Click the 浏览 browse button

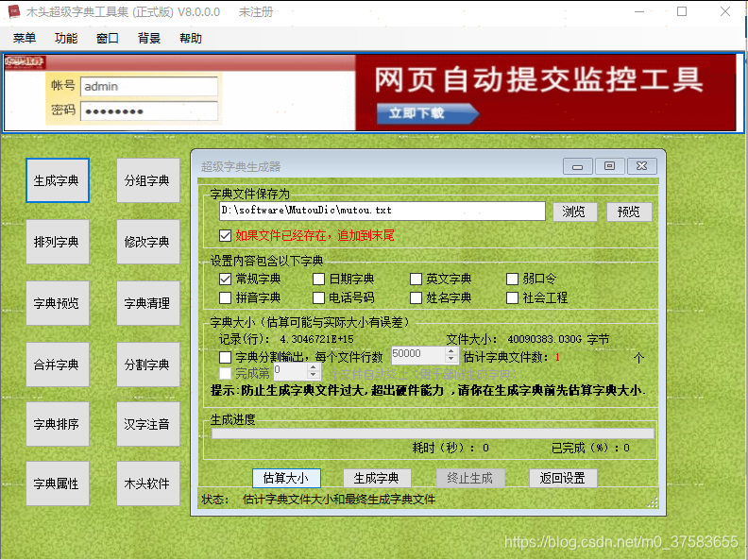click(x=575, y=212)
